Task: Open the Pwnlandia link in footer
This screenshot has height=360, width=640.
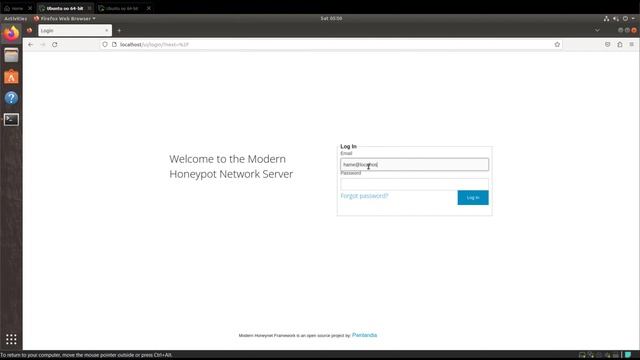Action: (364, 335)
